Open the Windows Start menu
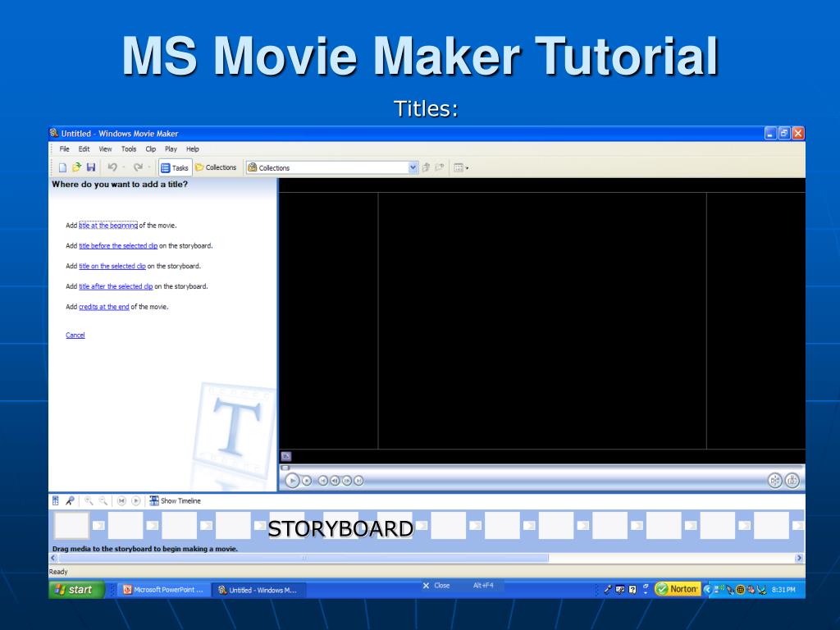Image resolution: width=840 pixels, height=630 pixels. coord(76,589)
